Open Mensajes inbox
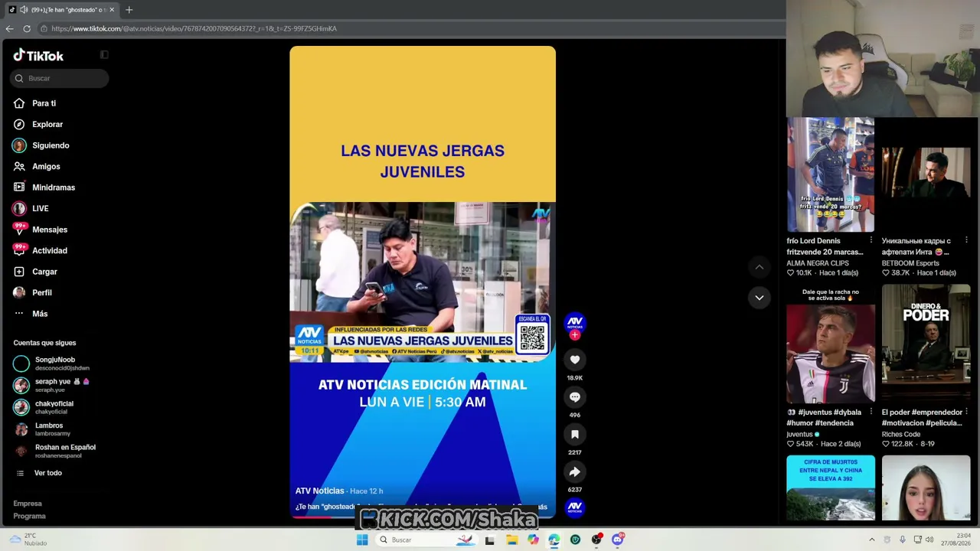The width and height of the screenshot is (980, 551). click(41, 230)
